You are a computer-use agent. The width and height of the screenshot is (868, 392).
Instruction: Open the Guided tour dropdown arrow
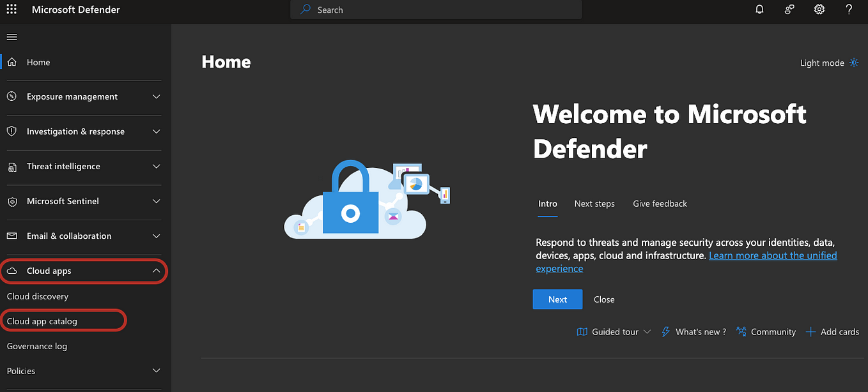647,332
